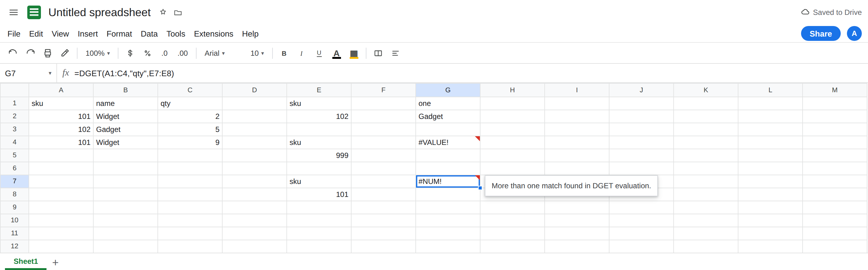Open the View menu
This screenshot has width=868, height=270.
[x=60, y=34]
